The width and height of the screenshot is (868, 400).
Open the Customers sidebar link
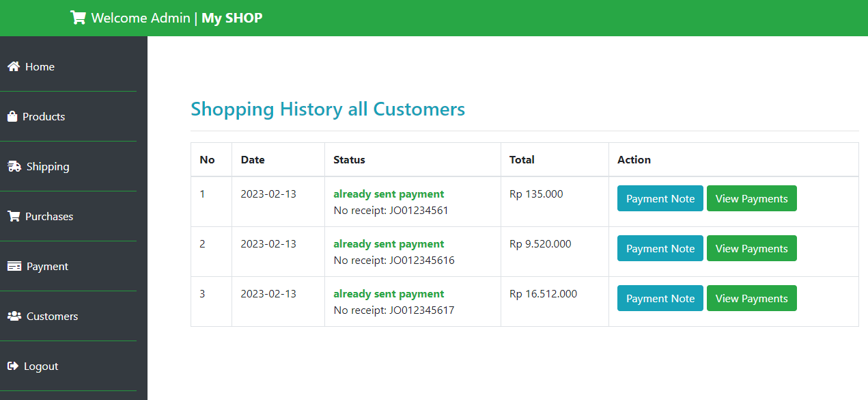coord(68,316)
